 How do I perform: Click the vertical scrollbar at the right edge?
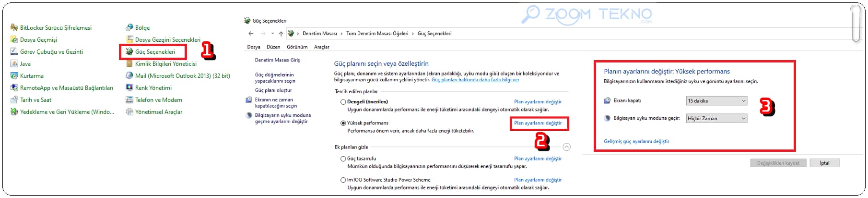click(x=856, y=24)
